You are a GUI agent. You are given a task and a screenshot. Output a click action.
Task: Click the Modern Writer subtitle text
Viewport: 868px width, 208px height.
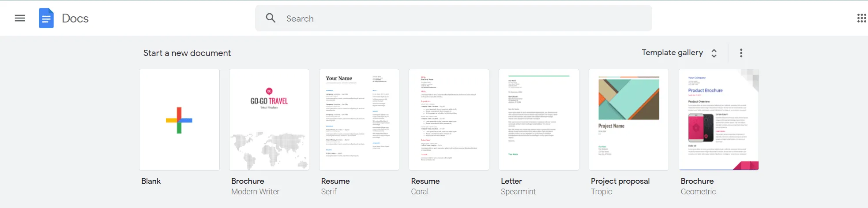click(255, 192)
